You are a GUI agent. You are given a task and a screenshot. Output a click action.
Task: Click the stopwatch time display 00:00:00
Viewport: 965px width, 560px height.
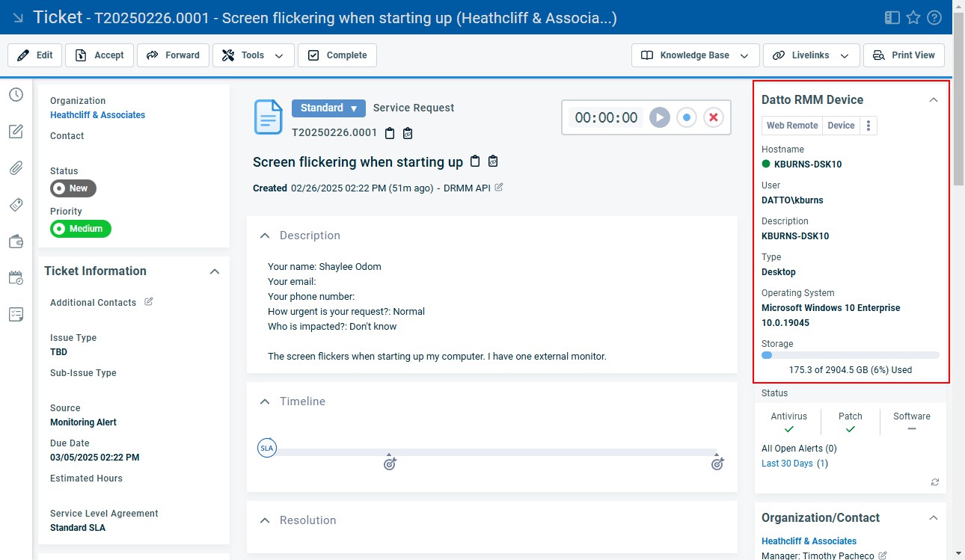point(607,117)
